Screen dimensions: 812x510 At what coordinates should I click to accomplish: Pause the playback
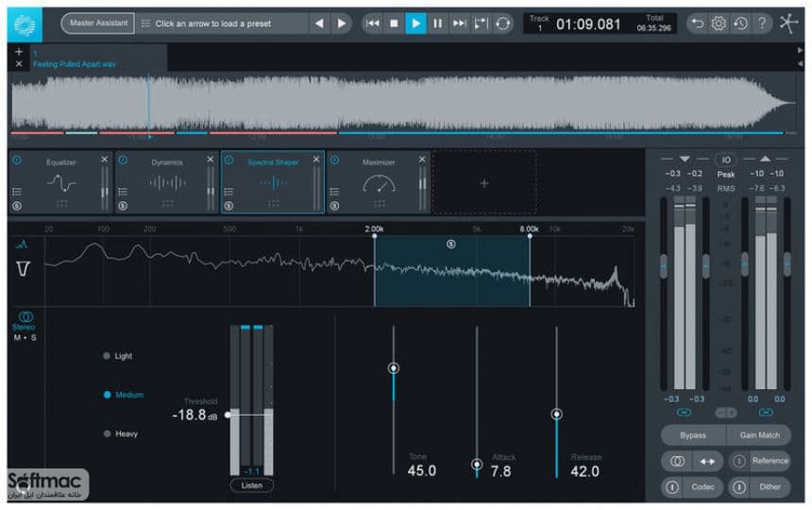[437, 24]
